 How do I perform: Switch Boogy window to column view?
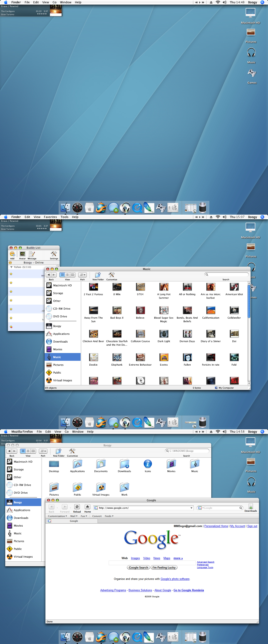tap(33, 451)
